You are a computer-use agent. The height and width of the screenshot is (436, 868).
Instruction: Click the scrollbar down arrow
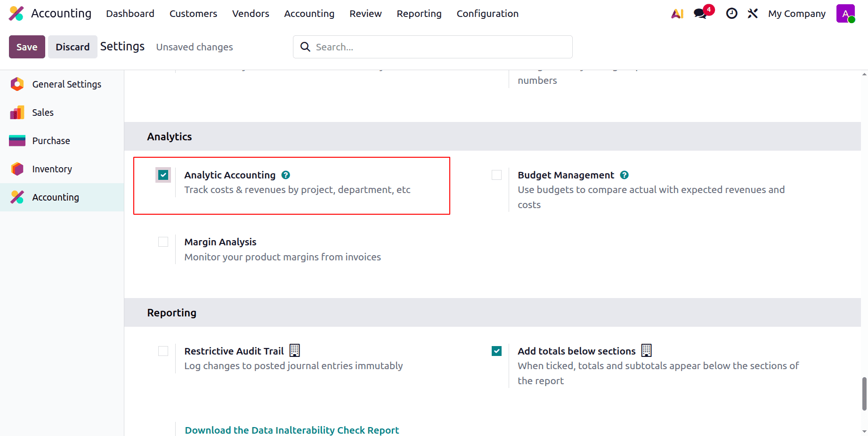click(x=864, y=431)
